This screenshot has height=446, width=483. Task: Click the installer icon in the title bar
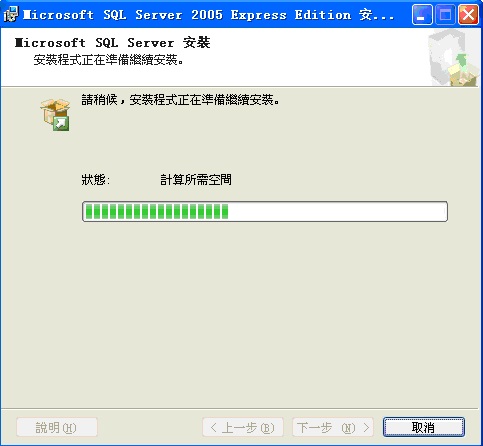11,14
